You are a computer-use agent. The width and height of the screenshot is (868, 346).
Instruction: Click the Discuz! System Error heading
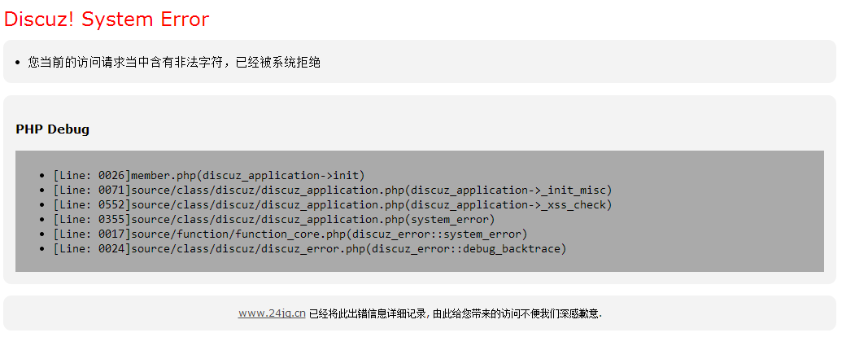click(x=107, y=20)
